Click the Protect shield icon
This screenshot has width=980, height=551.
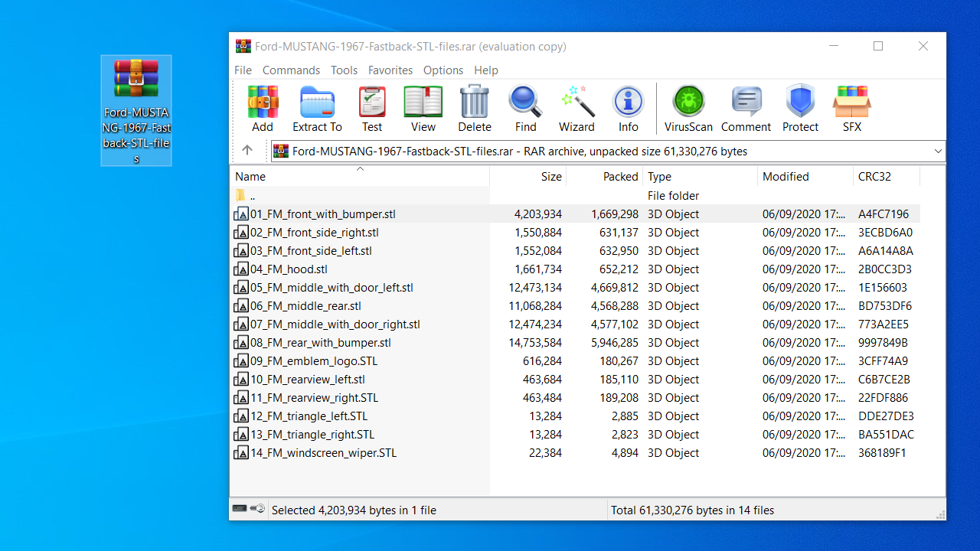coord(801,109)
